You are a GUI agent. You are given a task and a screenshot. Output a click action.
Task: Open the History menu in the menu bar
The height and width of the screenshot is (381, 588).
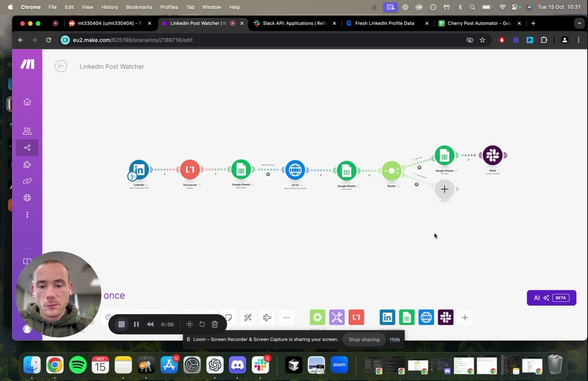coord(109,7)
